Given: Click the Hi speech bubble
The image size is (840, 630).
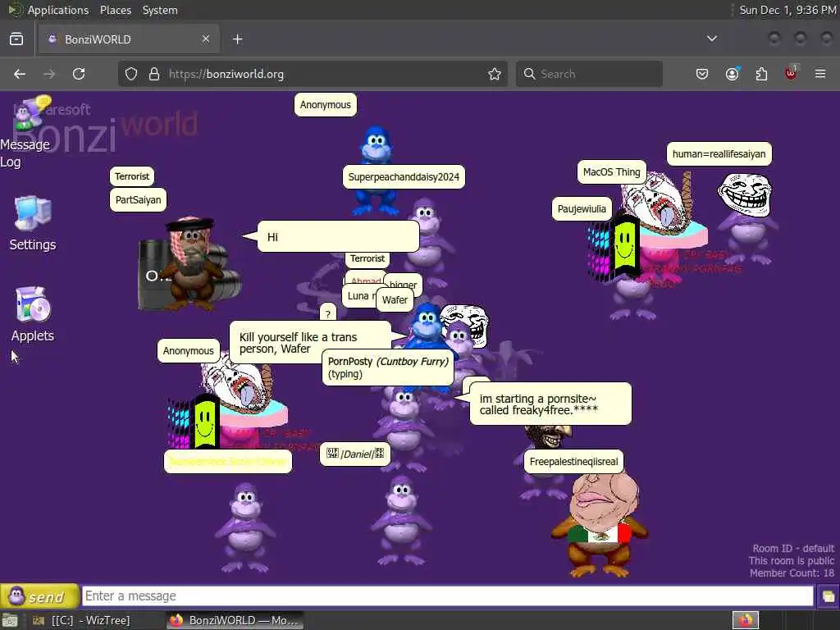Looking at the screenshot, I should pos(338,237).
